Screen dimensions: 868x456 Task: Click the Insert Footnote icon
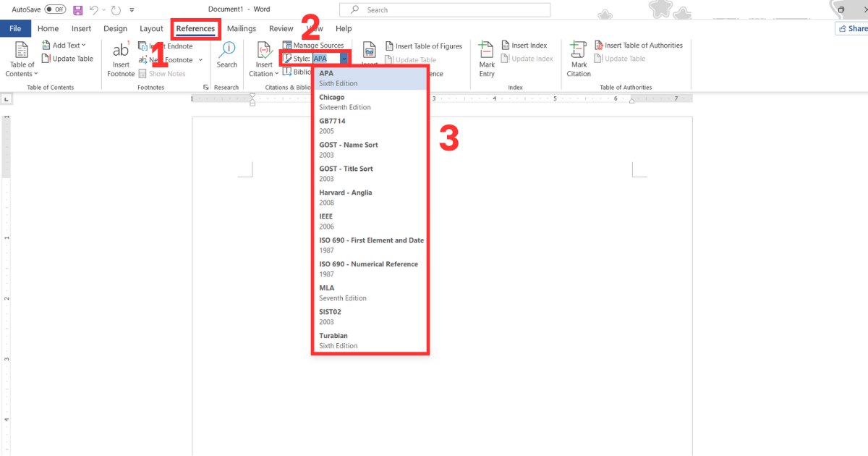121,51
